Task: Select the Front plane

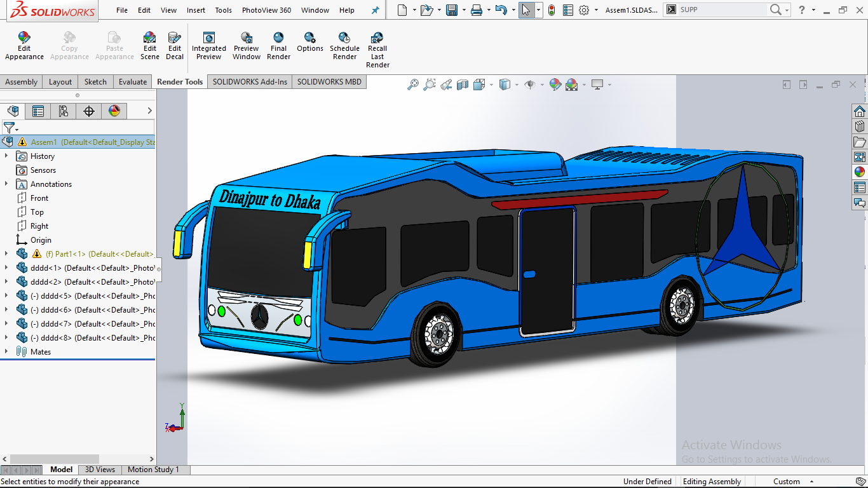Action: pos(39,198)
